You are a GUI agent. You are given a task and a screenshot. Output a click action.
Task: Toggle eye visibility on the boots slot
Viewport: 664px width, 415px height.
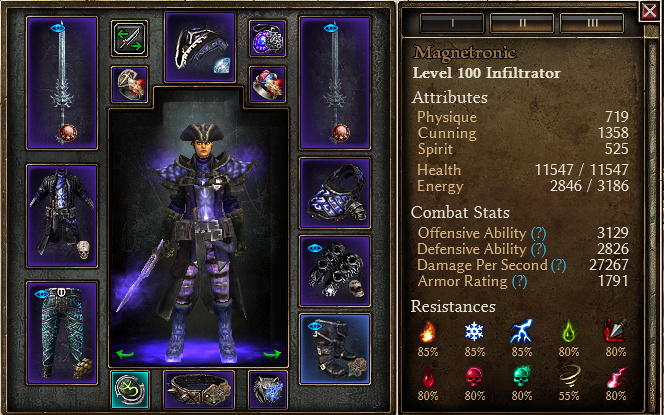point(315,326)
